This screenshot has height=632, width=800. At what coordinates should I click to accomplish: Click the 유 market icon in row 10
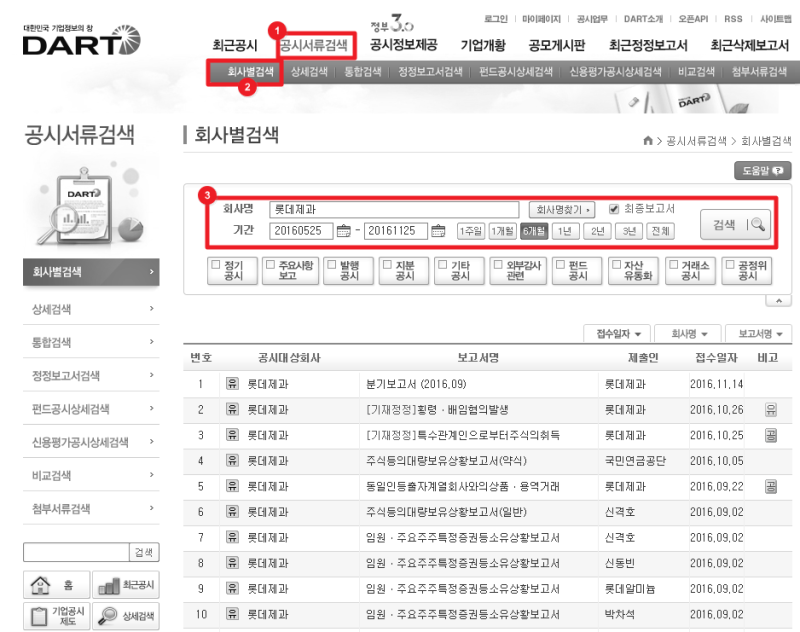click(x=232, y=614)
